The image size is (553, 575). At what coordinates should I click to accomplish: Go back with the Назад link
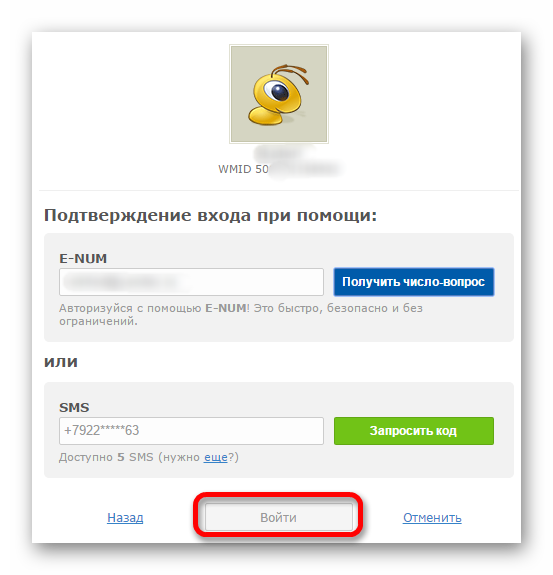pyautogui.click(x=125, y=517)
